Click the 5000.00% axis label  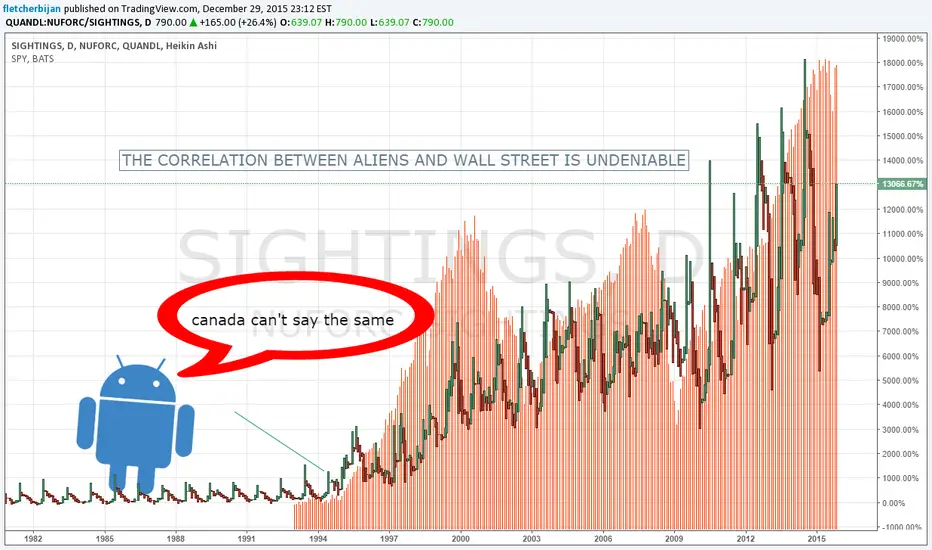point(904,381)
